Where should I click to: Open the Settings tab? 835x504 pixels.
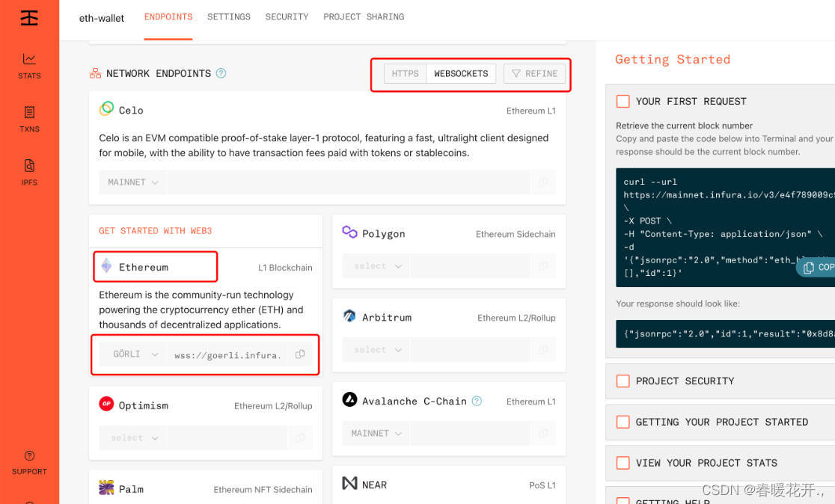229,17
